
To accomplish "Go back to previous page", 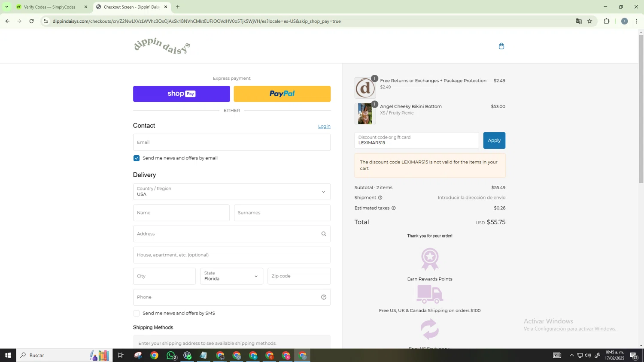I will 7,21.
